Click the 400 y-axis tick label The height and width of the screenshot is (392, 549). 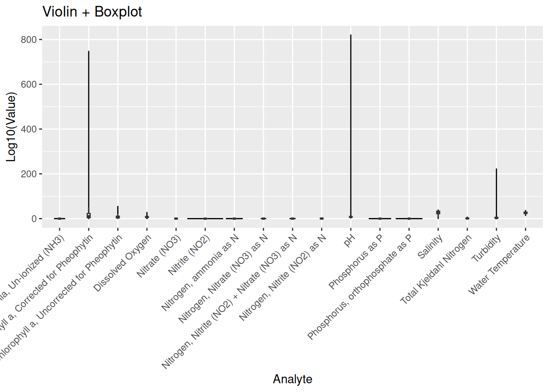click(29, 129)
